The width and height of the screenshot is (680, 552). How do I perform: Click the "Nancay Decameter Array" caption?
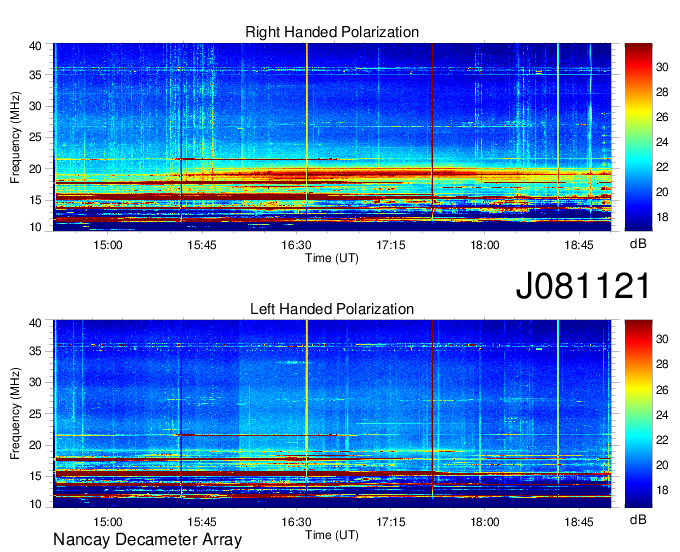(147, 539)
